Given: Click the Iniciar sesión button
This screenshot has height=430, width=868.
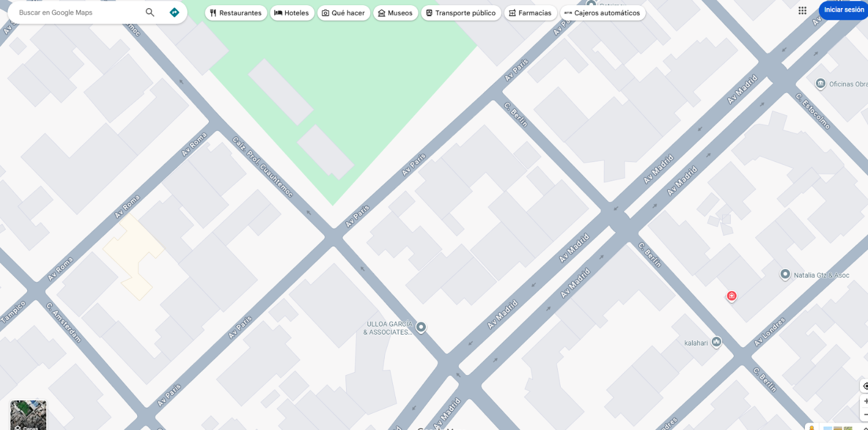Looking at the screenshot, I should click(x=843, y=10).
